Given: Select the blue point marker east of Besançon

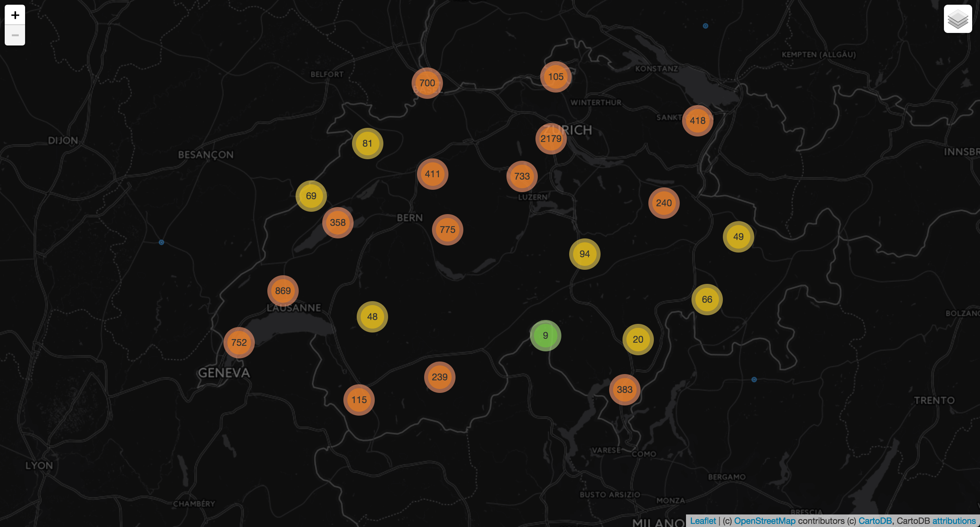Looking at the screenshot, I should click(161, 242).
